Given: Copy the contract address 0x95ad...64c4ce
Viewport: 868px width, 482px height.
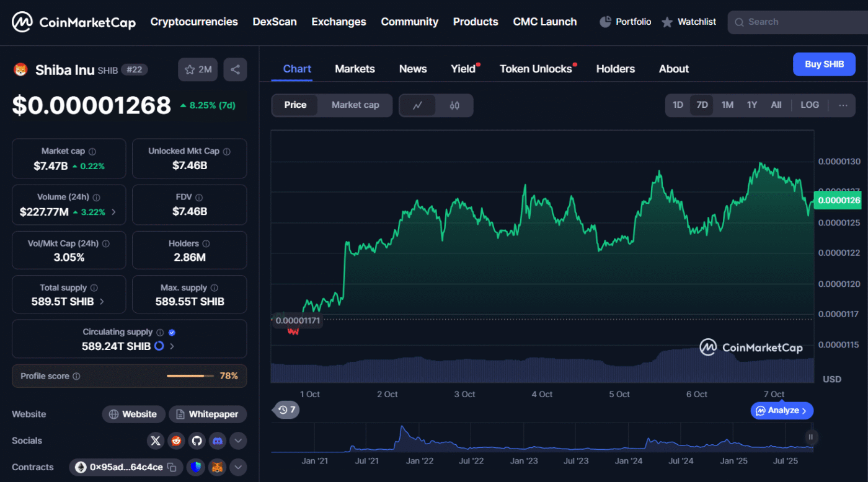Looking at the screenshot, I should [x=172, y=467].
